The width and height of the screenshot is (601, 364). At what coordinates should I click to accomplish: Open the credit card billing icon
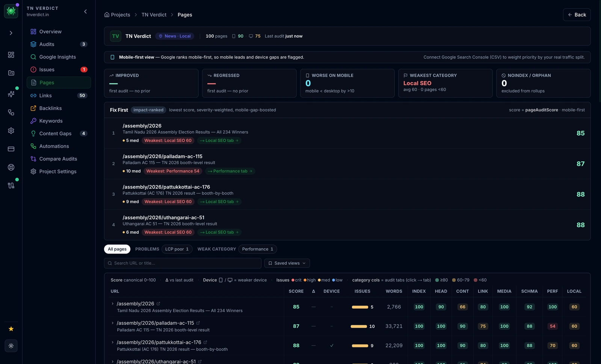click(x=11, y=149)
